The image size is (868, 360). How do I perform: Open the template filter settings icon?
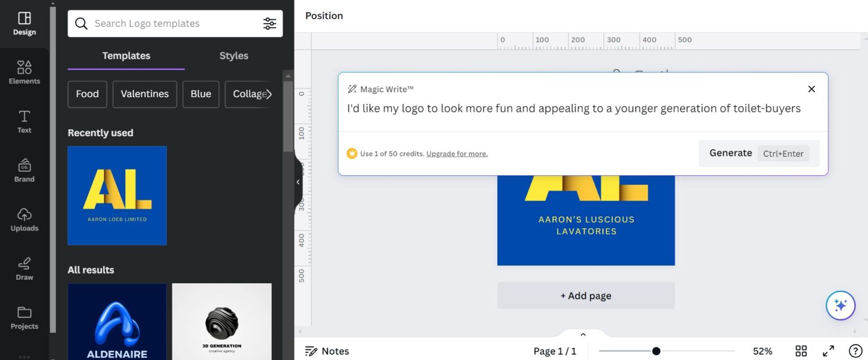pos(270,23)
